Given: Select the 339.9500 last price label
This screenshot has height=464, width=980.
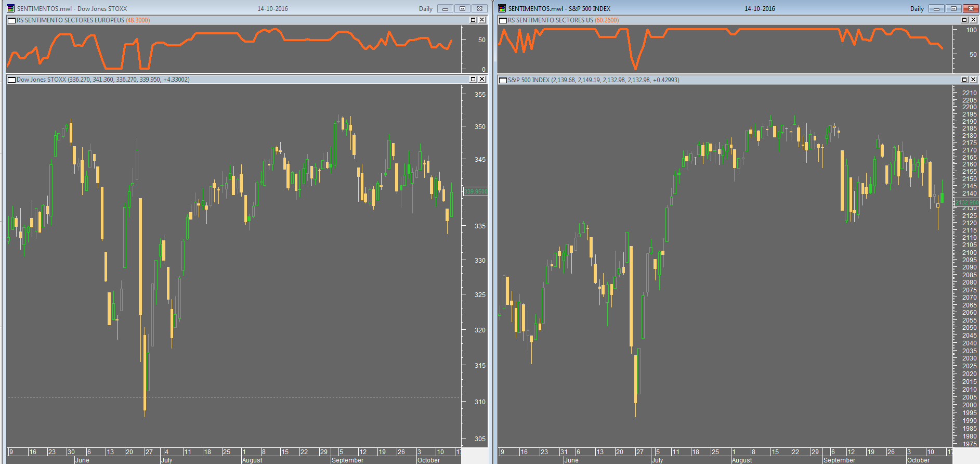Looking at the screenshot, I should [x=475, y=191].
